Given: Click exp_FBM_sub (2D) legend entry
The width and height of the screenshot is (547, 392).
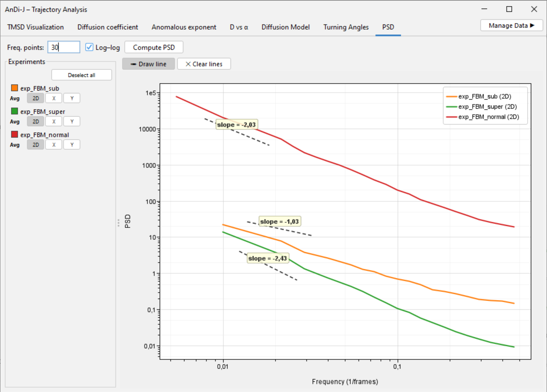Looking at the screenshot, I should pos(479,97).
